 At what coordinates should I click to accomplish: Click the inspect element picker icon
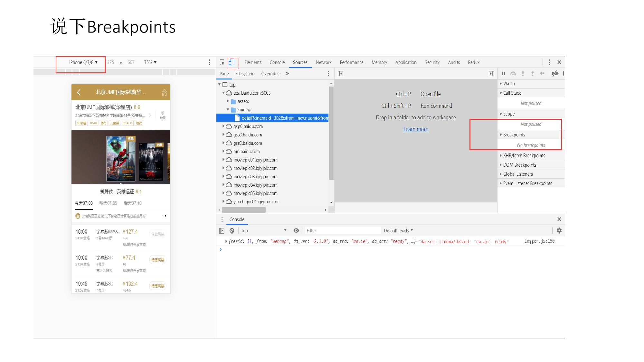(x=222, y=62)
